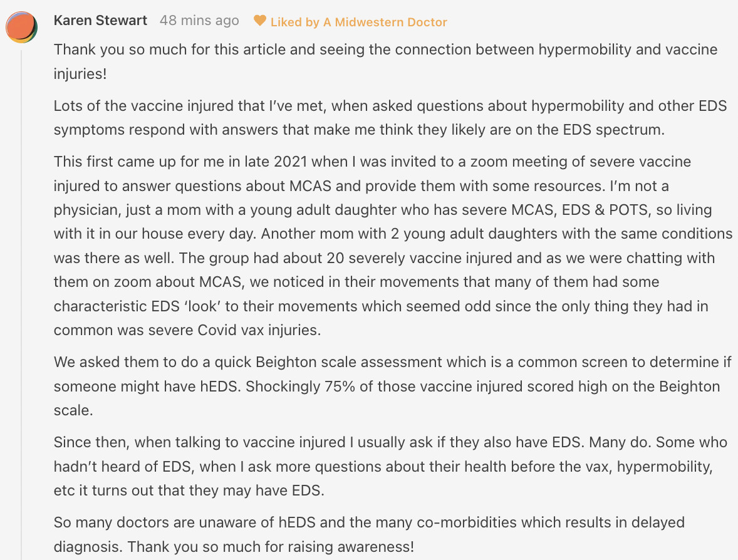Click Karen Stewart's orange profile avatar
Screen dimensions: 738x560
[x=22, y=27]
